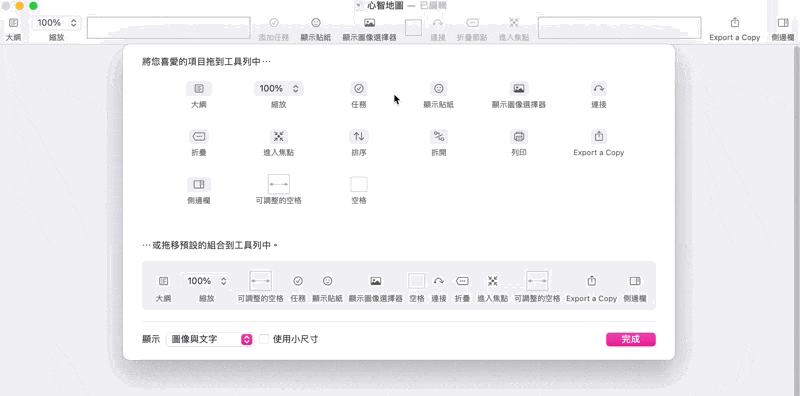The image size is (800, 396).
Task: Click the document title dropdown arrow beside 心智地圖
Action: coord(359,6)
